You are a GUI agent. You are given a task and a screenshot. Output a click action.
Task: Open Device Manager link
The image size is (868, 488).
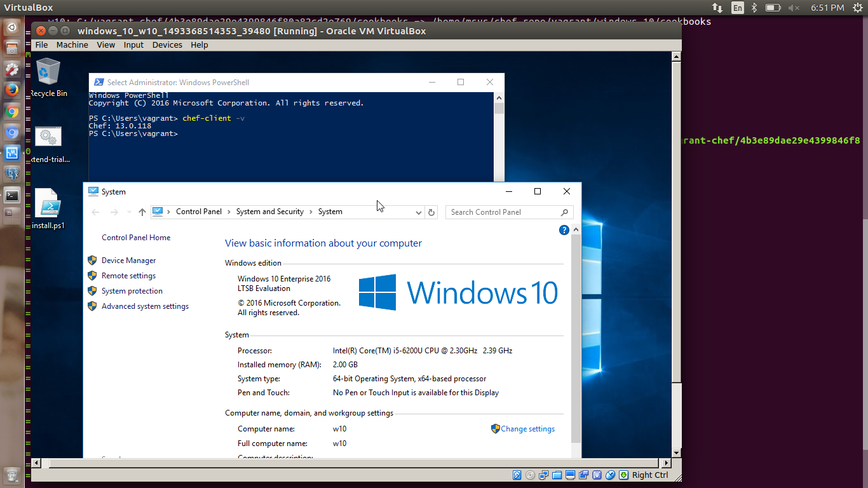(x=128, y=261)
